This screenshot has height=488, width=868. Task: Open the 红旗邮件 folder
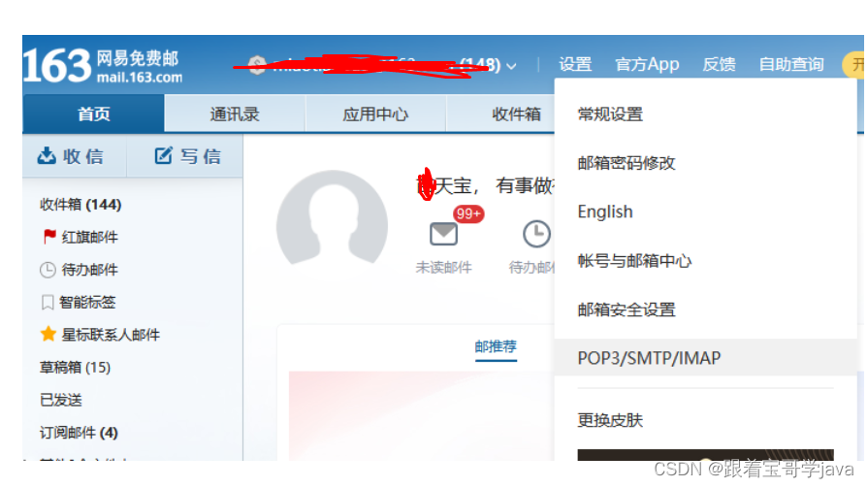click(x=89, y=237)
